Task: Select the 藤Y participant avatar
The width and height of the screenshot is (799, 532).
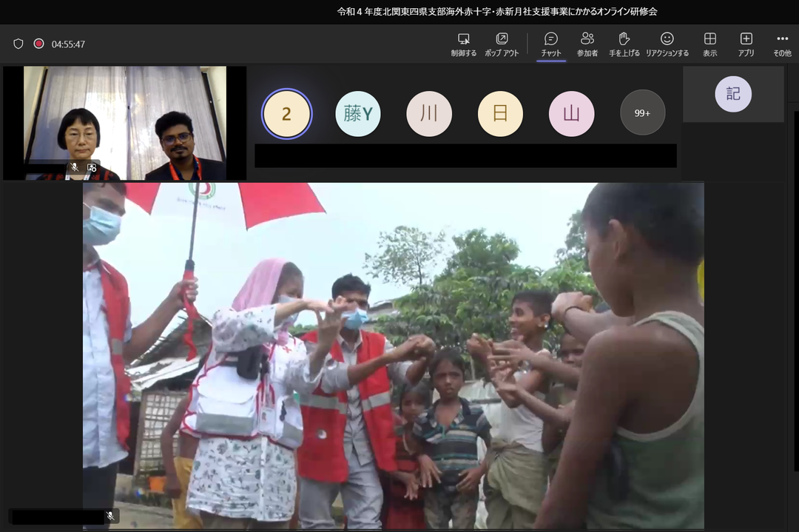Action: [358, 114]
